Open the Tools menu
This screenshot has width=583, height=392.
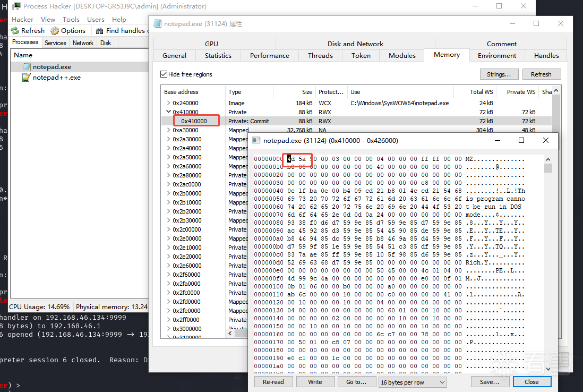(71, 19)
